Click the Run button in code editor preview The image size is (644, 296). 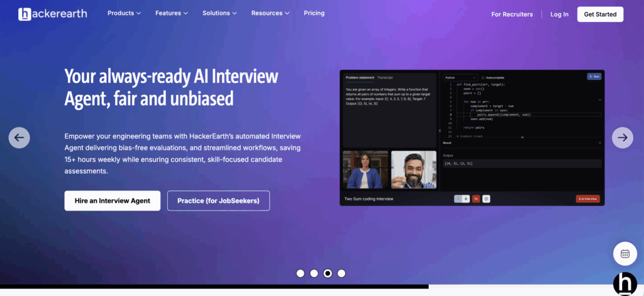tap(594, 77)
